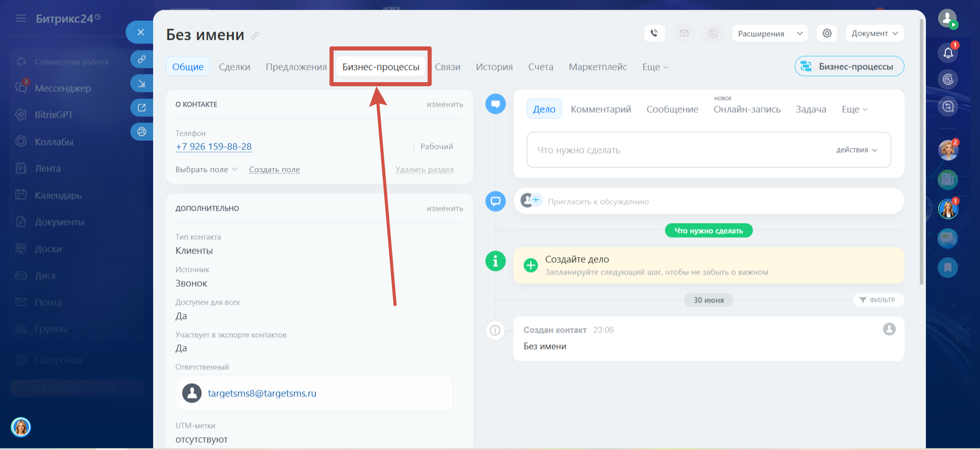
Task: Click the blue Бизнес-процессы button at right
Action: pos(849,66)
